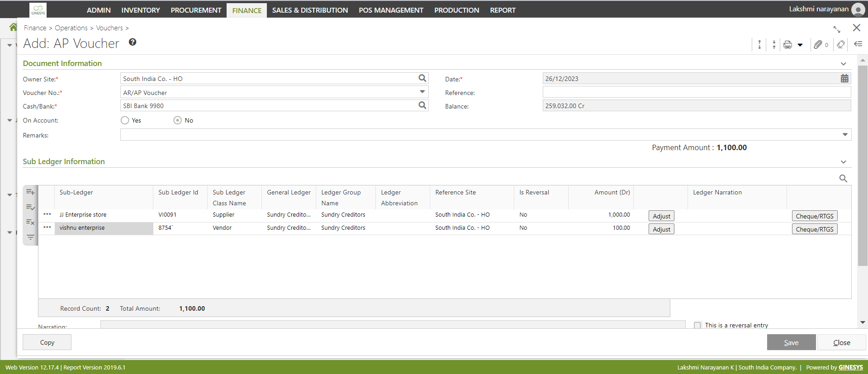Collapse the Sub Ledger Information section
The image size is (868, 374).
pyautogui.click(x=844, y=162)
